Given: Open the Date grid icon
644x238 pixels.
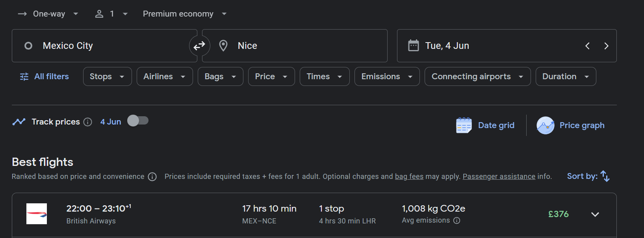Looking at the screenshot, I should click(x=464, y=125).
